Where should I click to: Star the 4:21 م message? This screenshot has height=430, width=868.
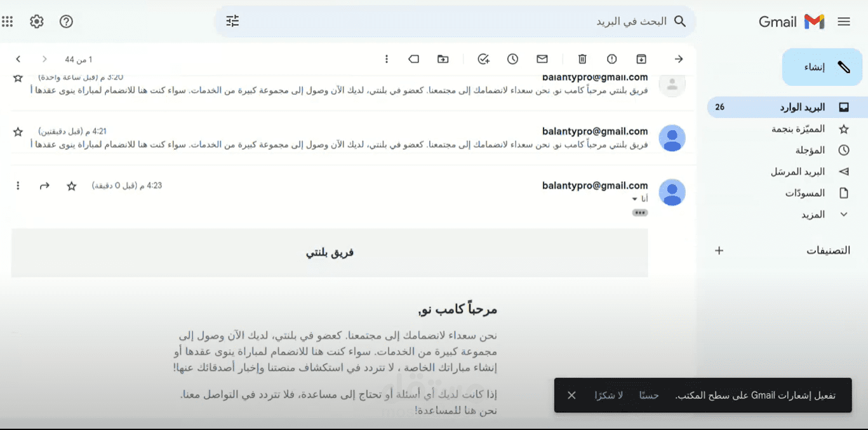click(18, 131)
